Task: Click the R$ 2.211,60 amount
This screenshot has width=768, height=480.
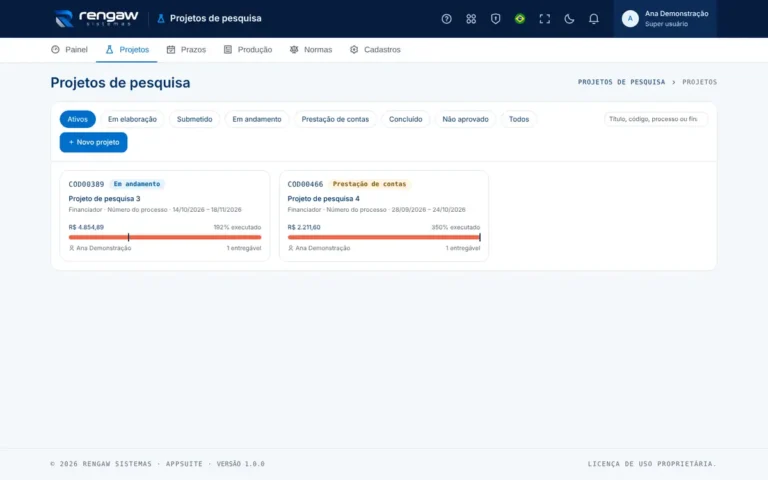Action: click(304, 227)
